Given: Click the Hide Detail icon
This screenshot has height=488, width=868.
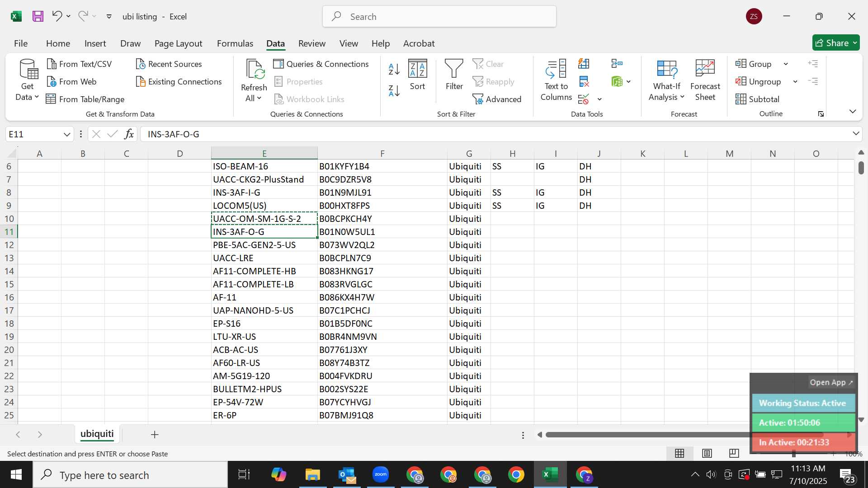Looking at the screenshot, I should (x=813, y=82).
